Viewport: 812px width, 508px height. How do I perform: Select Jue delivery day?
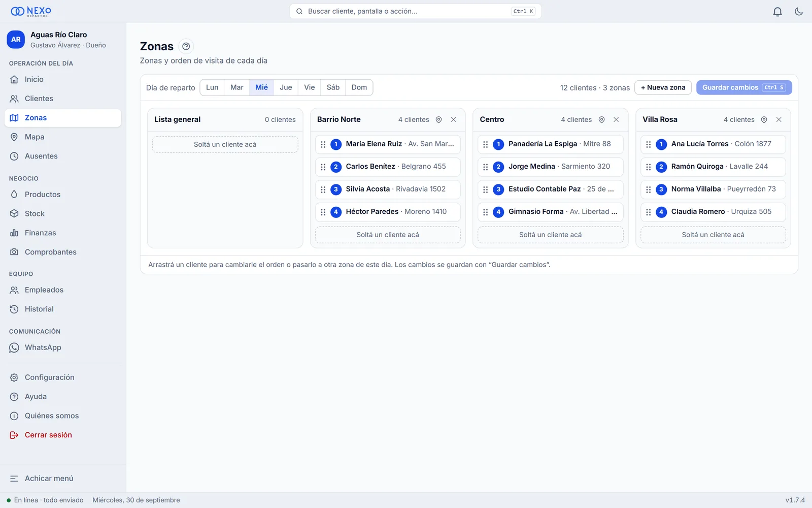click(286, 87)
